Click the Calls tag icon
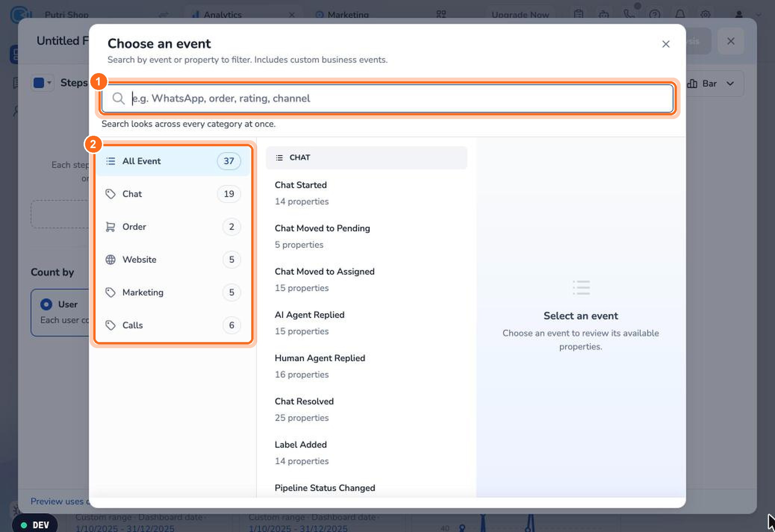Viewport: 775px width, 532px height. tap(110, 325)
